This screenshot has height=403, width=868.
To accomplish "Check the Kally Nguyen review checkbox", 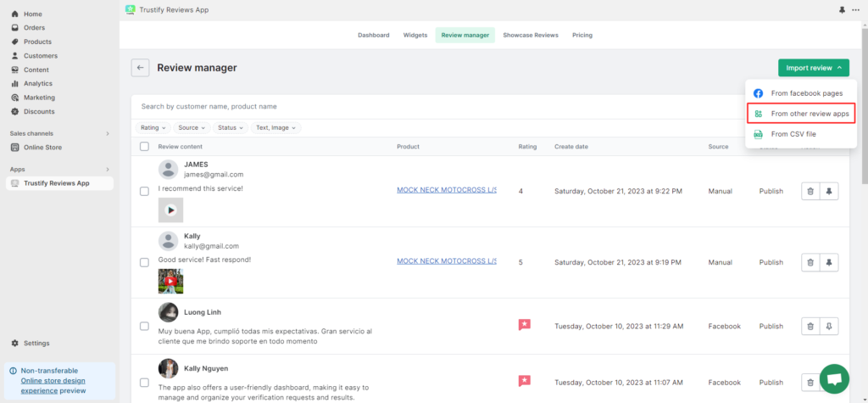I will coord(144,382).
